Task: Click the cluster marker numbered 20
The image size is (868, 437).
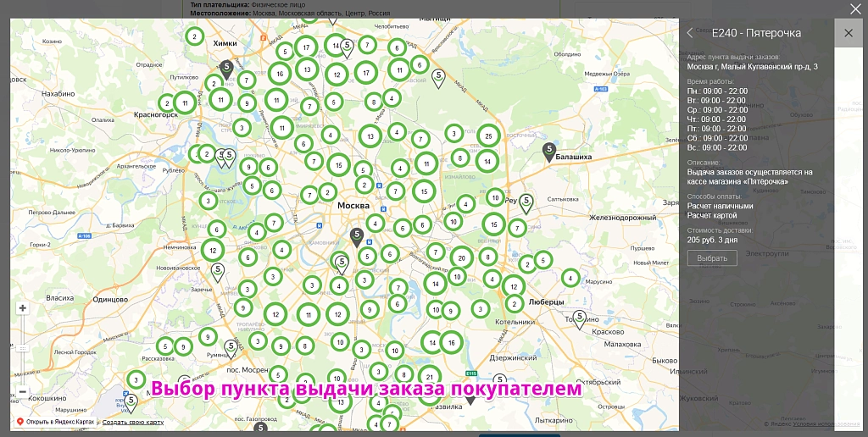Action: [461, 257]
